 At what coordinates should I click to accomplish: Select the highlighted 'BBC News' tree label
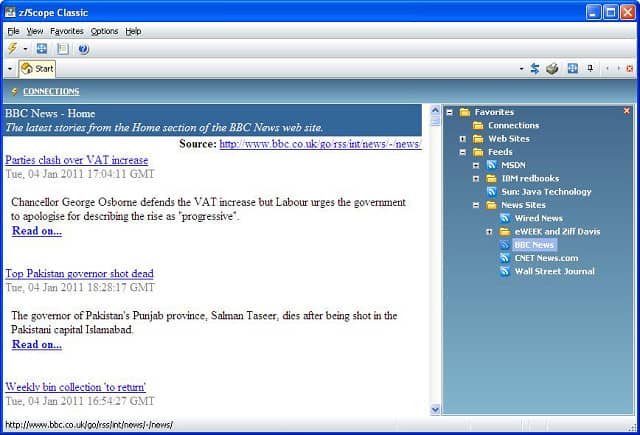pyautogui.click(x=534, y=245)
